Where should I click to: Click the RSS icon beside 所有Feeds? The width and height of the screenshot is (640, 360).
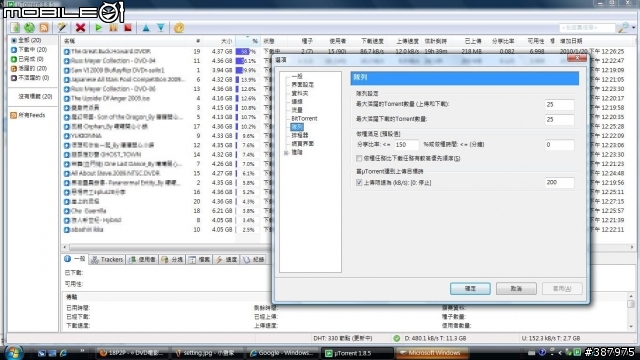click(13, 116)
